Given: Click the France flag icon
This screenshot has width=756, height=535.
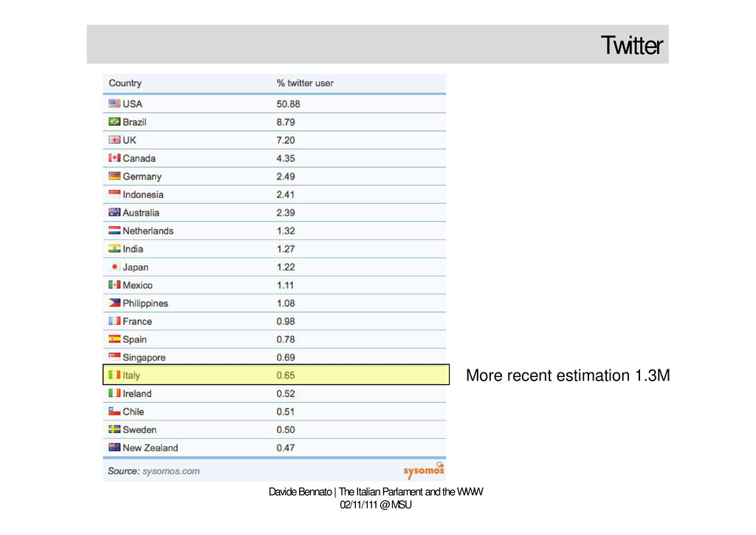Looking at the screenshot, I should point(114,321).
